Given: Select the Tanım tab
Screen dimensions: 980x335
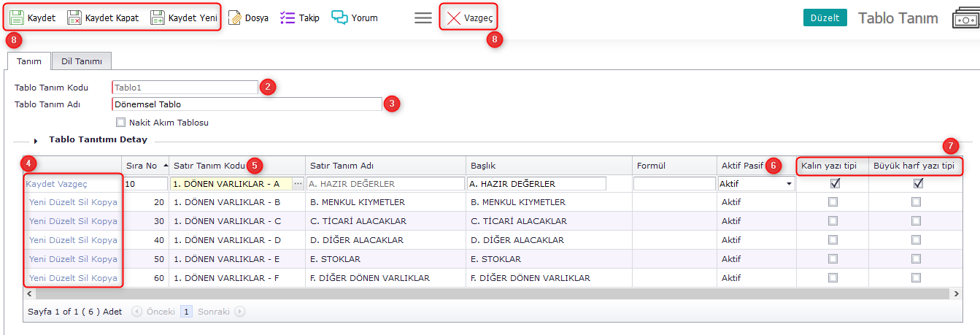Looking at the screenshot, I should pos(28,61).
